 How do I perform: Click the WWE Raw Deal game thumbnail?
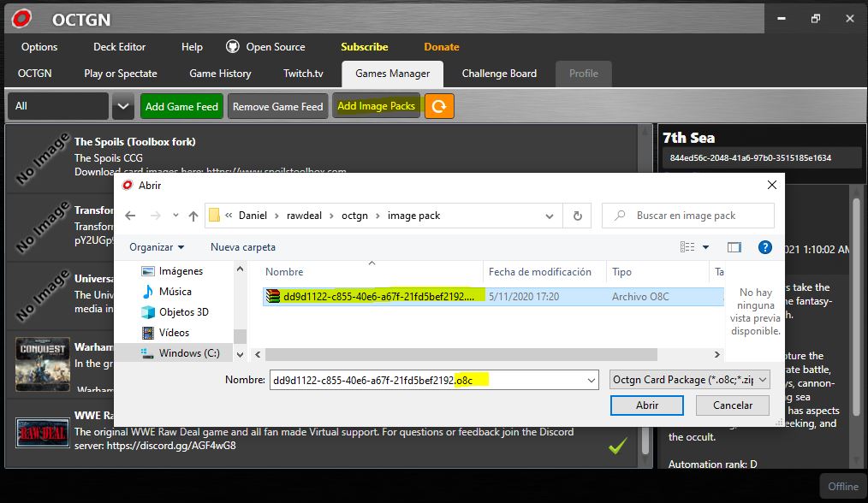point(43,433)
